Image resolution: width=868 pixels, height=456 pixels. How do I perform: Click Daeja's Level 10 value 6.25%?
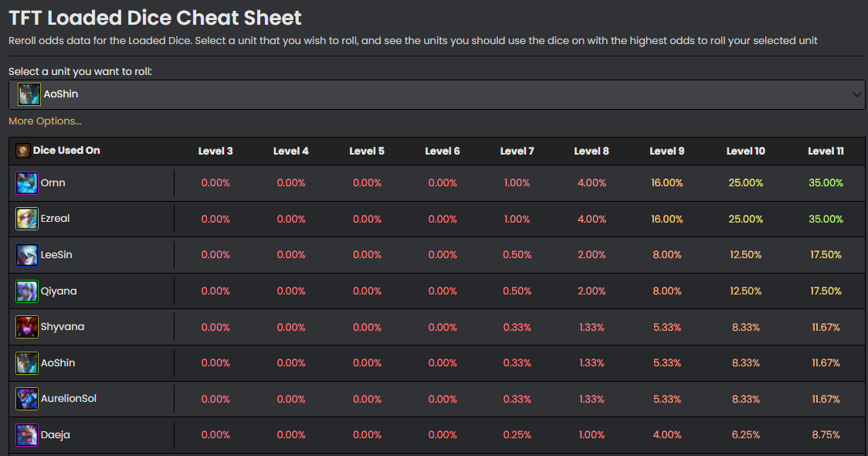tap(746, 435)
